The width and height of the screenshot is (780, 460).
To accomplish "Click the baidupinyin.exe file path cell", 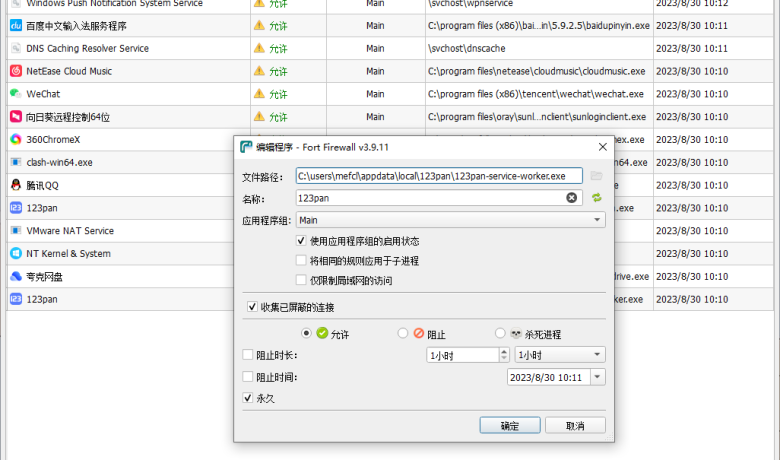I will pyautogui.click(x=539, y=25).
